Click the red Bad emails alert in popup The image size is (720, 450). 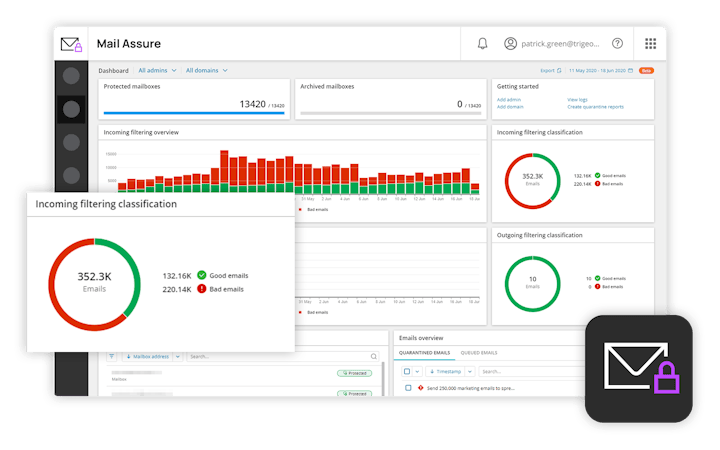coord(202,289)
